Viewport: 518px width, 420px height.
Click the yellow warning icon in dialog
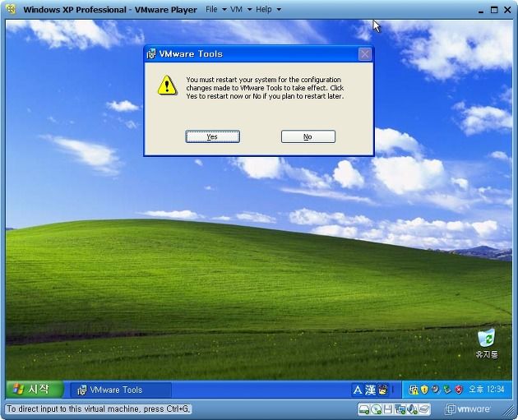pyautogui.click(x=167, y=85)
